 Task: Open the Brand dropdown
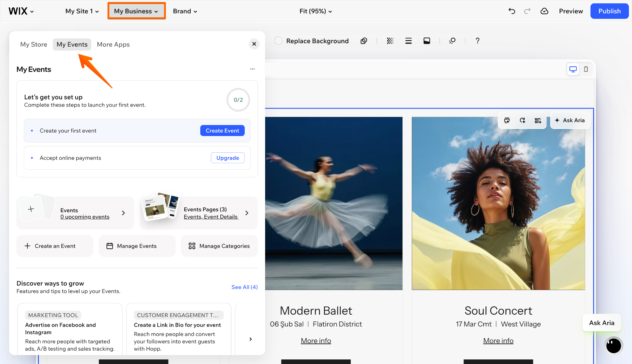[x=185, y=11]
